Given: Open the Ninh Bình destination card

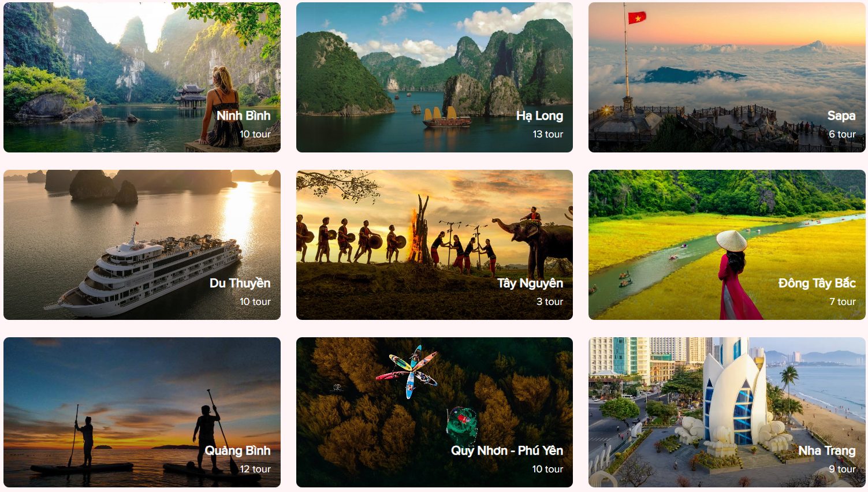Looking at the screenshot, I should point(142,77).
